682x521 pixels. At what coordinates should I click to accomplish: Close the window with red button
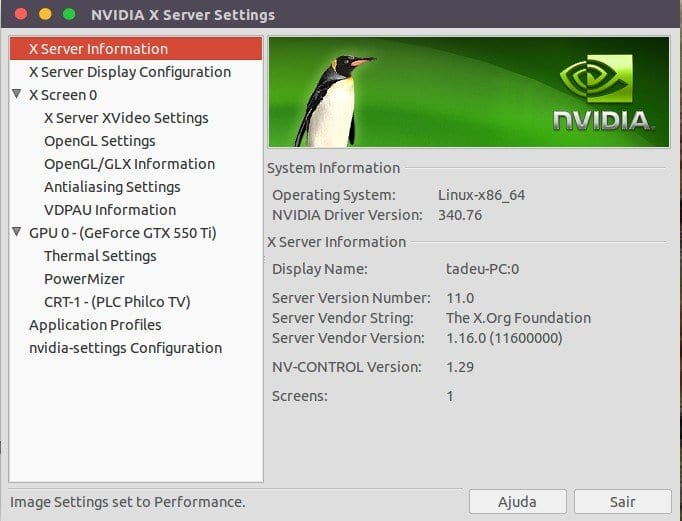coord(21,14)
